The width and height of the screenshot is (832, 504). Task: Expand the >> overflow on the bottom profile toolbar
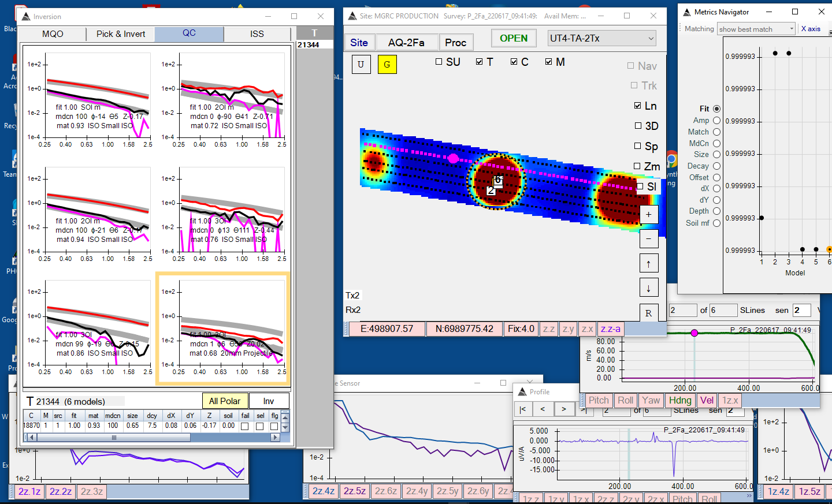(749, 495)
